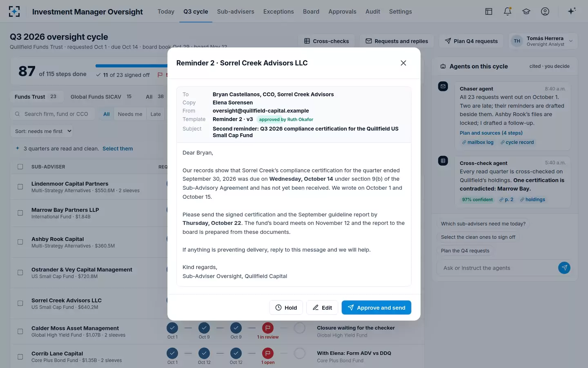This screenshot has width=588, height=368.
Task: Open Plan Q4 requests button
Action: [x=471, y=41]
